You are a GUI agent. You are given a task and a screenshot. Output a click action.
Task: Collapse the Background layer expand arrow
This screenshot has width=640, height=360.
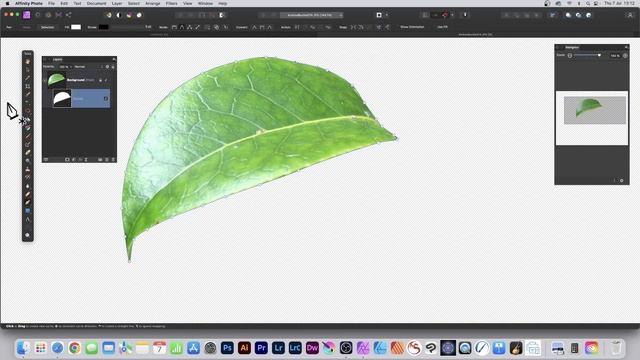(x=45, y=80)
